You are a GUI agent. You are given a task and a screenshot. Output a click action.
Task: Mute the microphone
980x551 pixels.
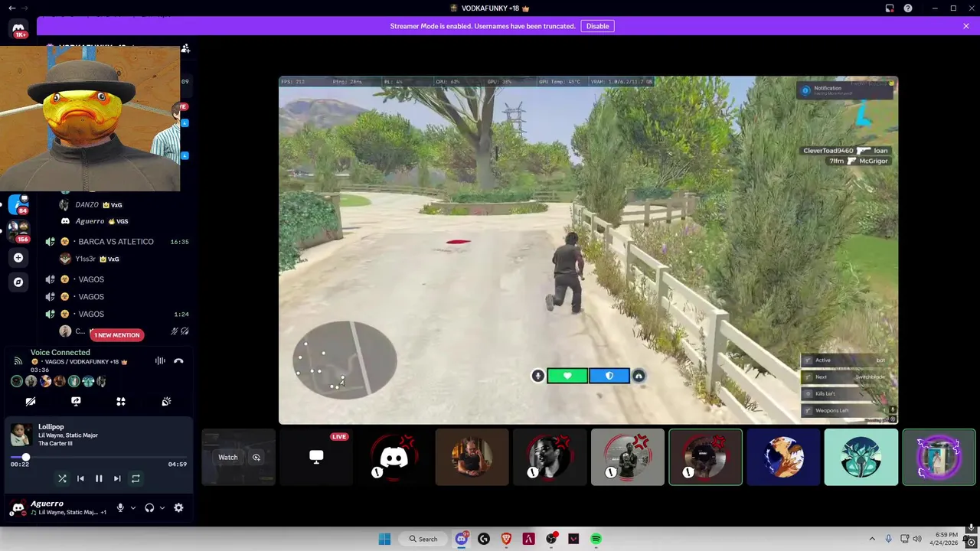(120, 508)
